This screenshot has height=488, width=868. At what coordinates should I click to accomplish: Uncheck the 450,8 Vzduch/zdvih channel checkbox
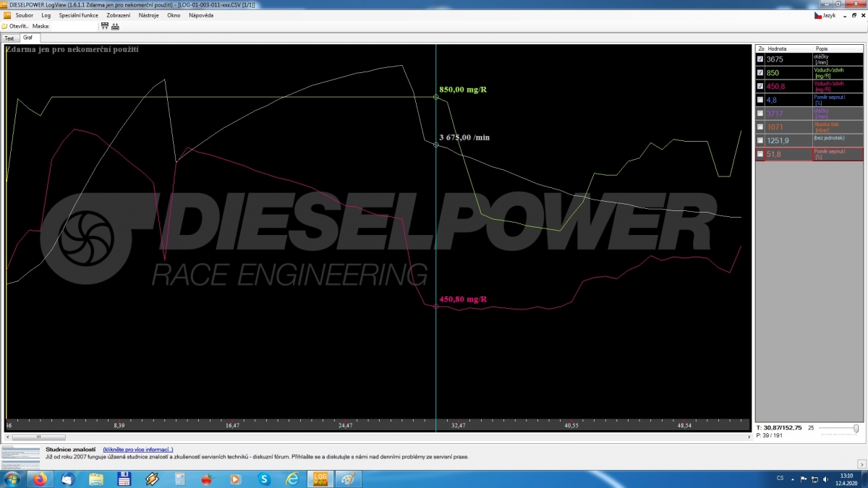pos(759,86)
